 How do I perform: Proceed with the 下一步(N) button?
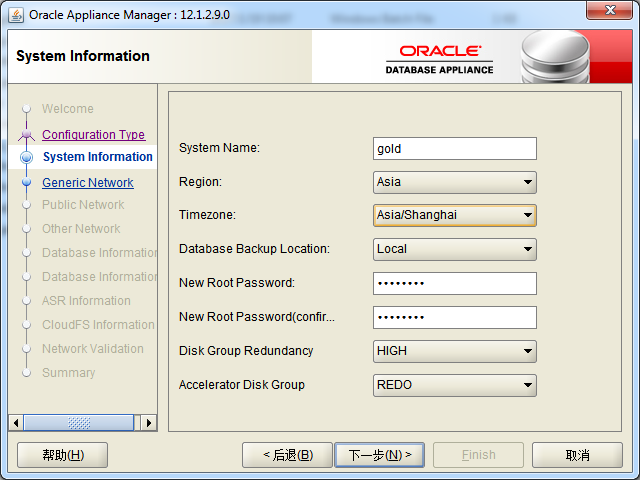click(x=380, y=455)
